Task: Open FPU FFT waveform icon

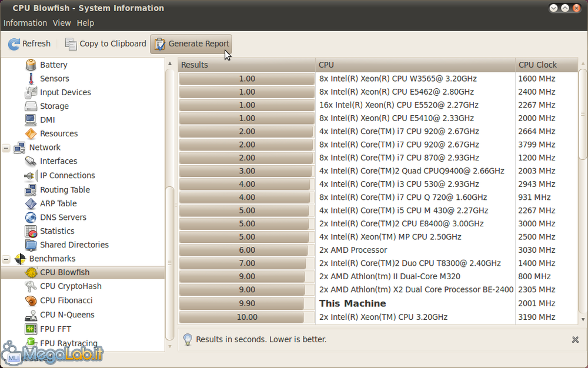Action: coord(31,329)
